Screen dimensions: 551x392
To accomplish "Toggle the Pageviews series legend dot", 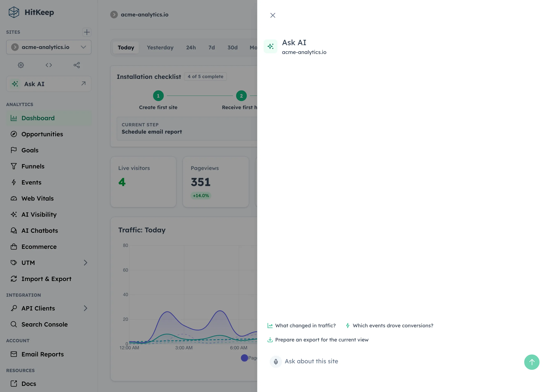I will [x=244, y=358].
